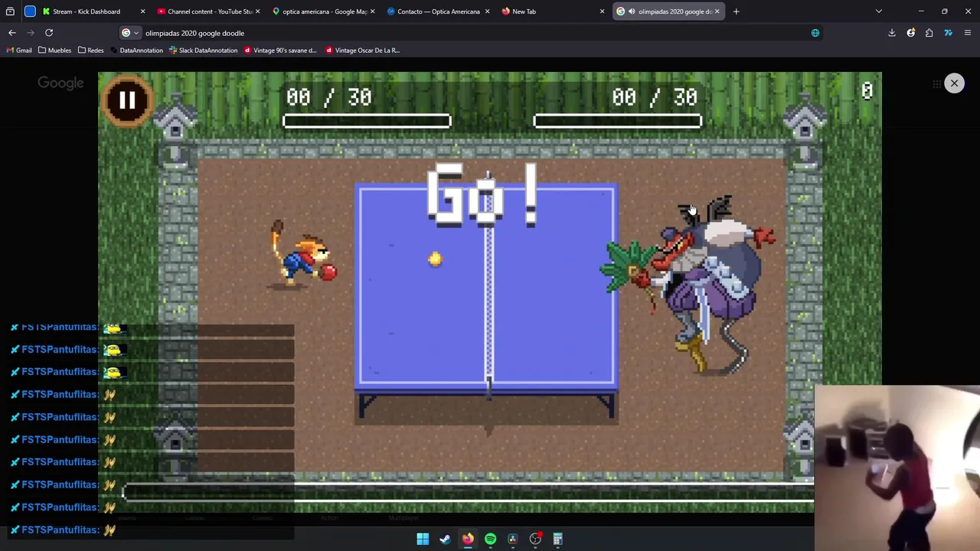Open a new browser tab
980x551 pixels.
(x=736, y=11)
